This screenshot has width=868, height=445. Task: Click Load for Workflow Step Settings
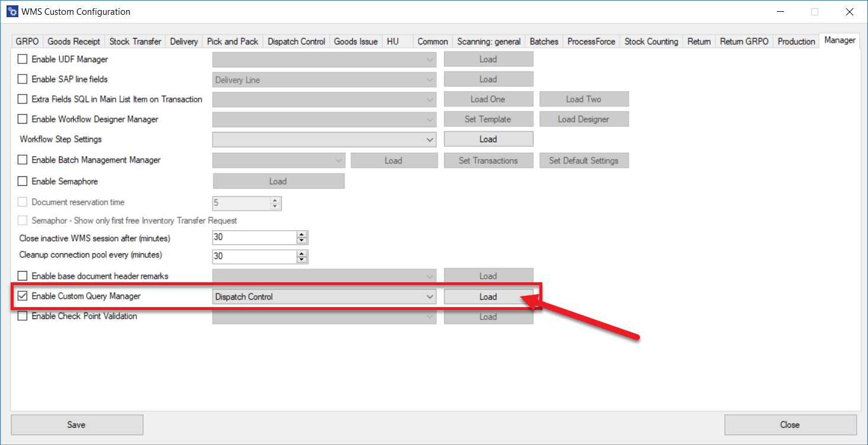click(488, 140)
